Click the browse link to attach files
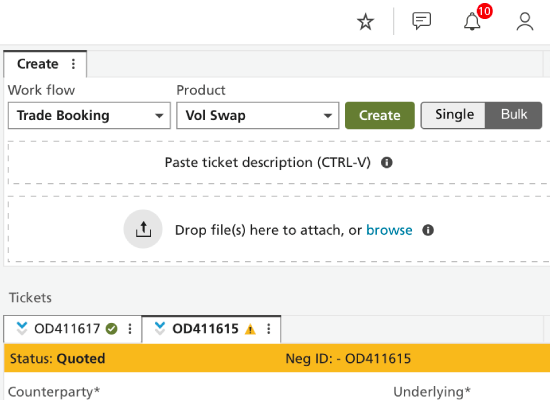550x400 pixels. point(389,230)
